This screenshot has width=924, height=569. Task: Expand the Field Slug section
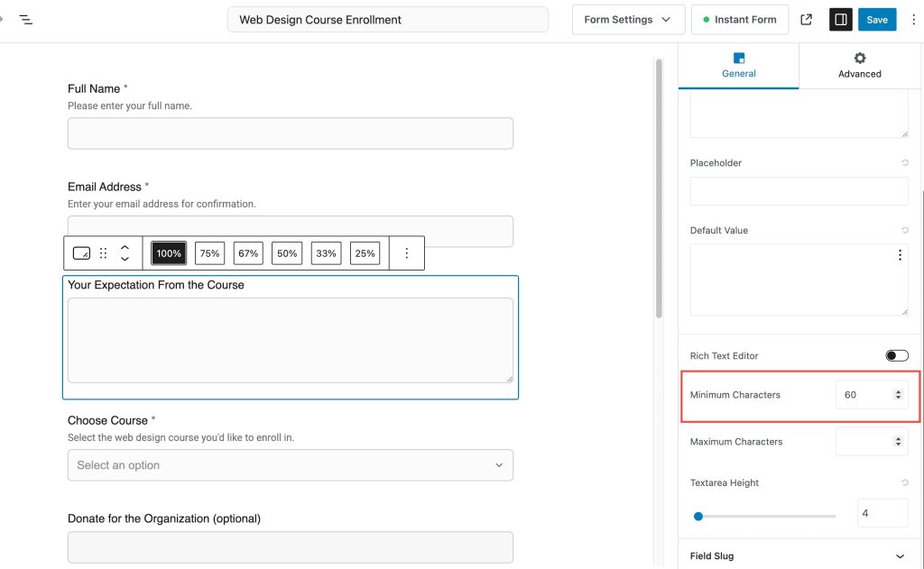point(798,556)
